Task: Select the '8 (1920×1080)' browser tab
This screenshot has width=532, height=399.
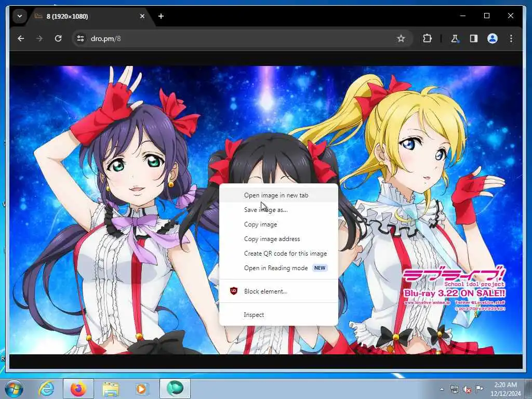Action: (90, 16)
